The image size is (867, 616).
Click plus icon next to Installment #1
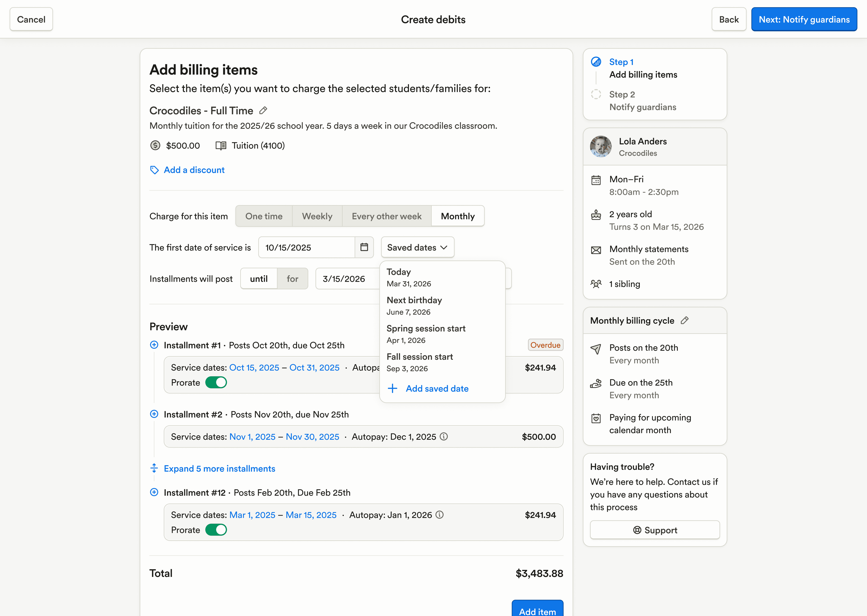pos(154,345)
